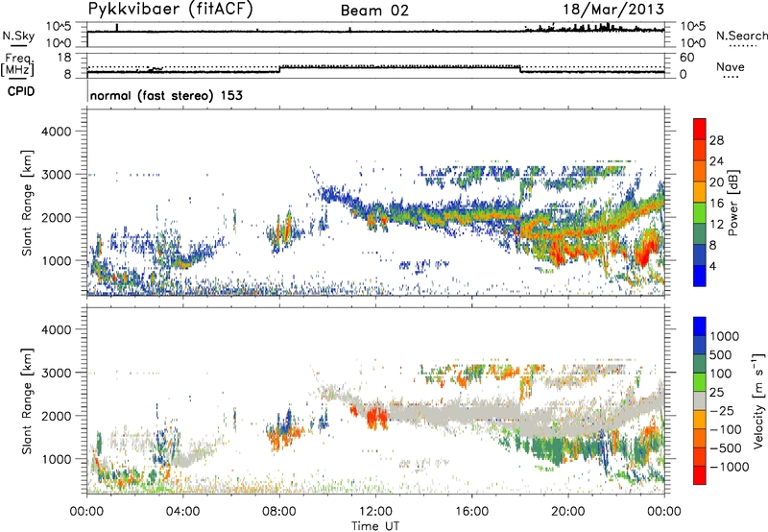Click '4000' on the velocity panel range axis
The height and width of the screenshot is (532, 768).
pyautogui.click(x=57, y=329)
